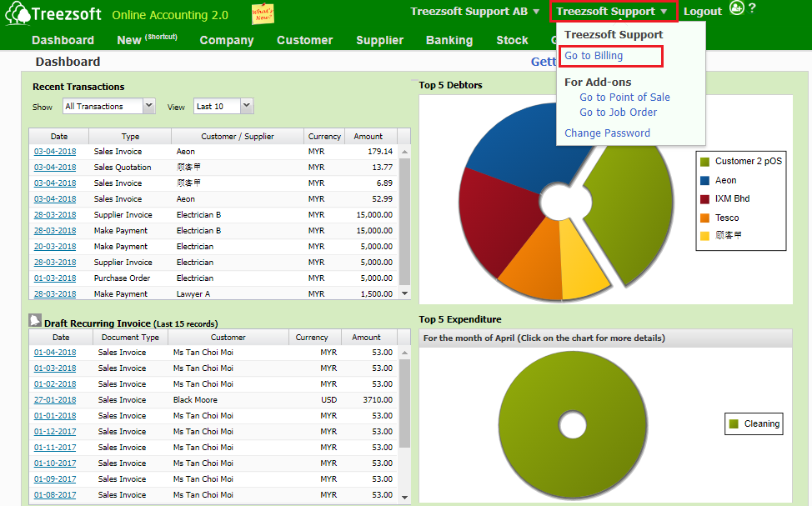Click the Lawyer A supplier cell
Screen dimensions: 812x506
tap(193, 294)
